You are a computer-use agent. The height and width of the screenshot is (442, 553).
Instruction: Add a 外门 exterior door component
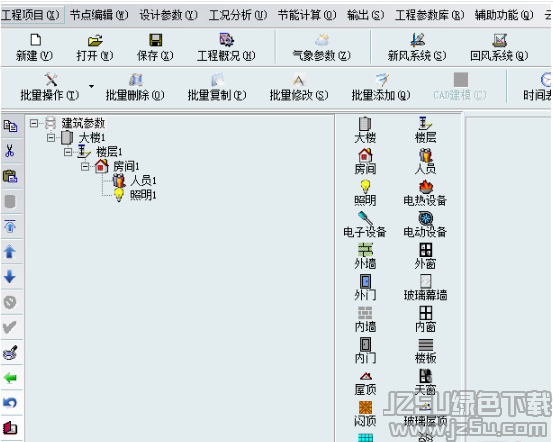click(365, 287)
